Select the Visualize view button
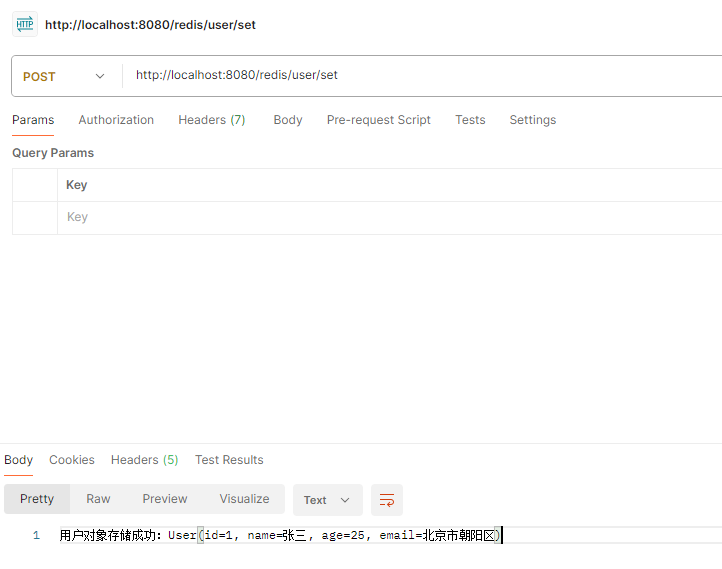Viewport: 722px width, 569px height. pos(245,499)
